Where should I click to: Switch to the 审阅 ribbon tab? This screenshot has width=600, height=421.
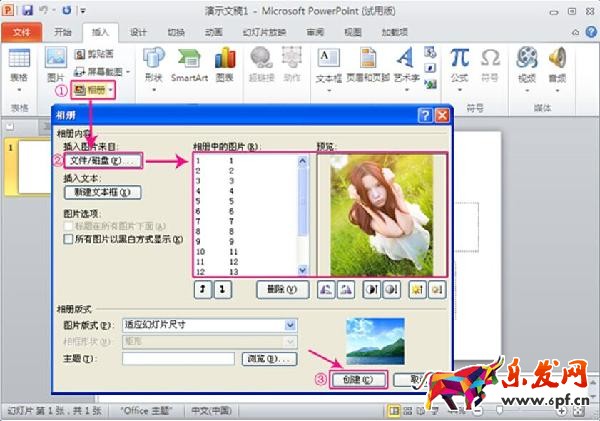(x=315, y=32)
